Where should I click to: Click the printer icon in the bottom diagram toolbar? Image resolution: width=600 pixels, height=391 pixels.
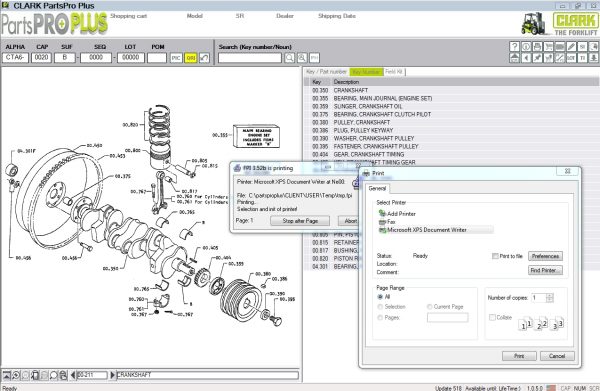pos(63,375)
